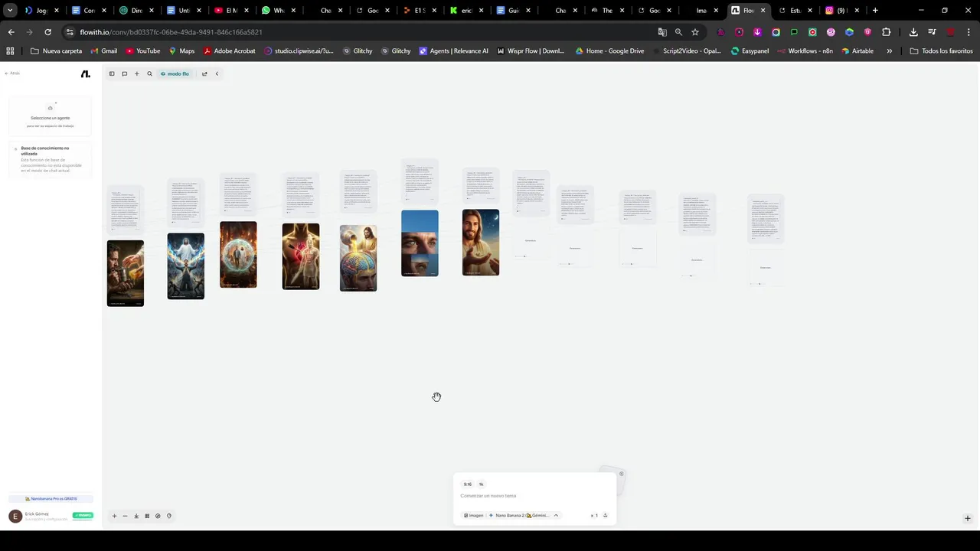Viewport: 980px width, 551px height.
Task: Toggle the sidebar panel icon in canvas toolbar
Action: coord(112,73)
